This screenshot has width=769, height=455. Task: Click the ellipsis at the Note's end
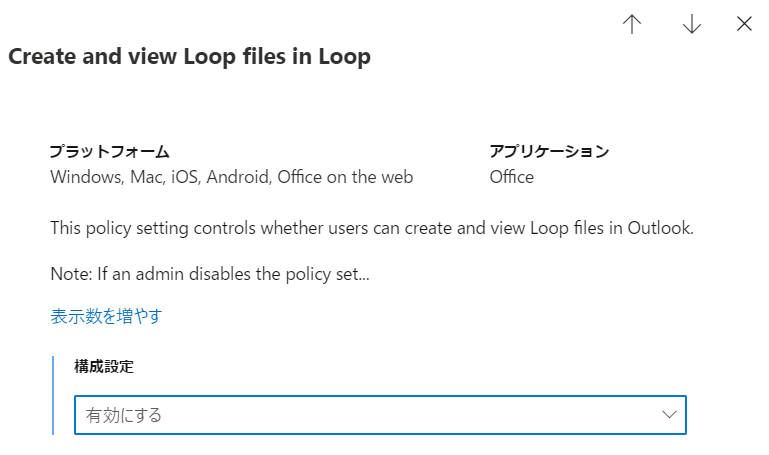(363, 272)
